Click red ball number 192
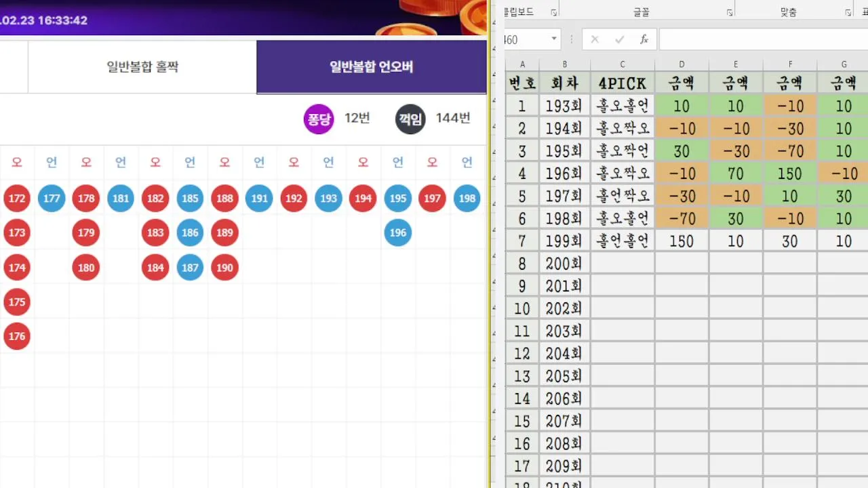The image size is (868, 488). (x=294, y=199)
